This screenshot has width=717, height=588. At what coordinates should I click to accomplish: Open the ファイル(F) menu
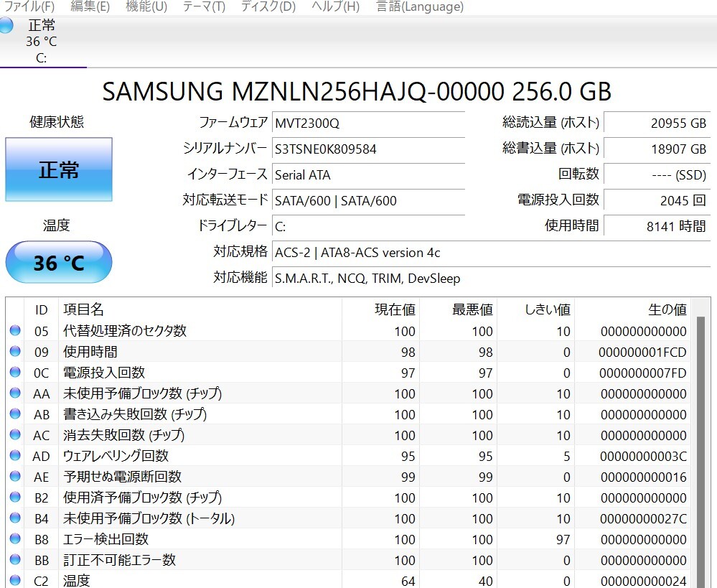click(x=29, y=6)
